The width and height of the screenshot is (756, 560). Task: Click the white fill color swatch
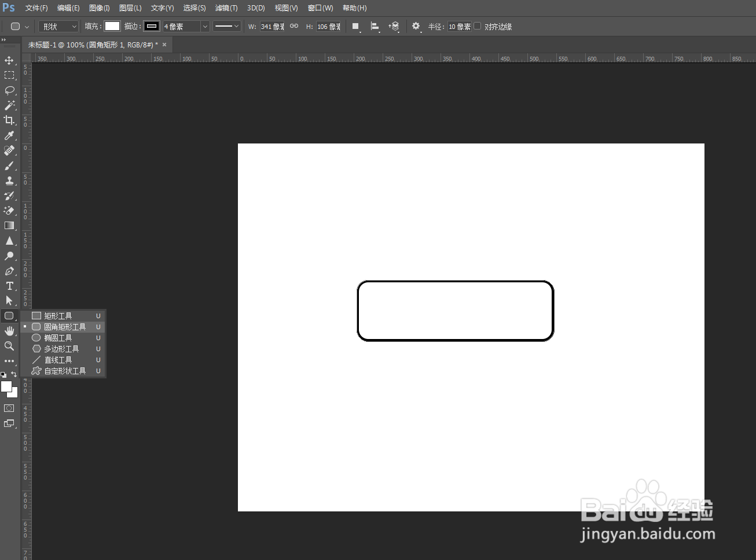[x=112, y=26]
